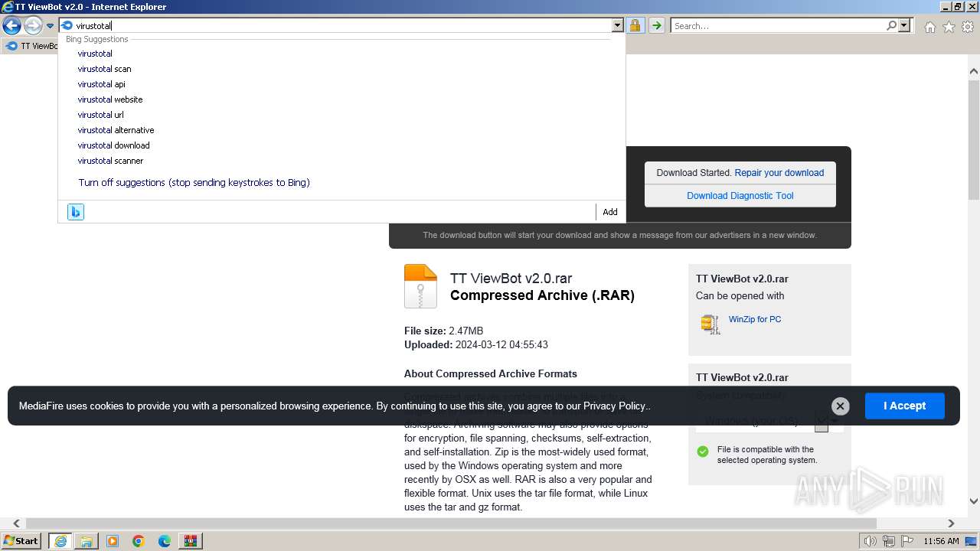This screenshot has height=551, width=980.
Task: Choose the 'virustotal alternative' suggestion
Action: coord(116,130)
